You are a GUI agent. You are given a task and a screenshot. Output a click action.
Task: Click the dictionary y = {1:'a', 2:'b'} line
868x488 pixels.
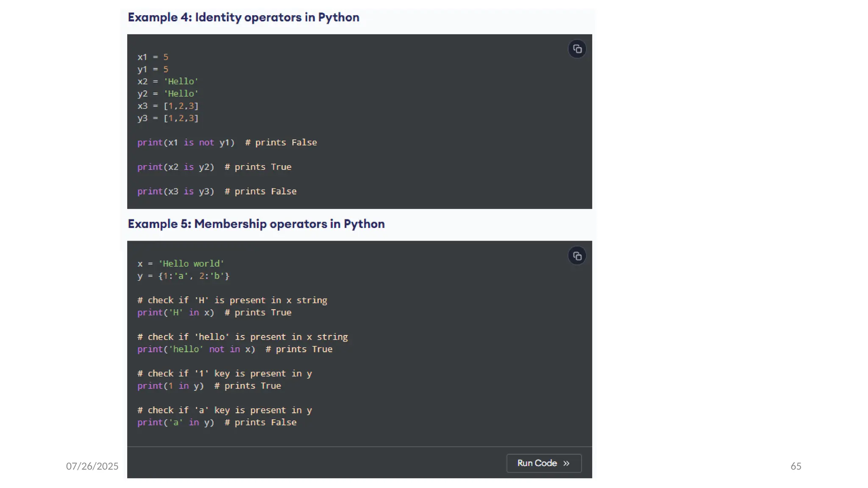(183, 276)
